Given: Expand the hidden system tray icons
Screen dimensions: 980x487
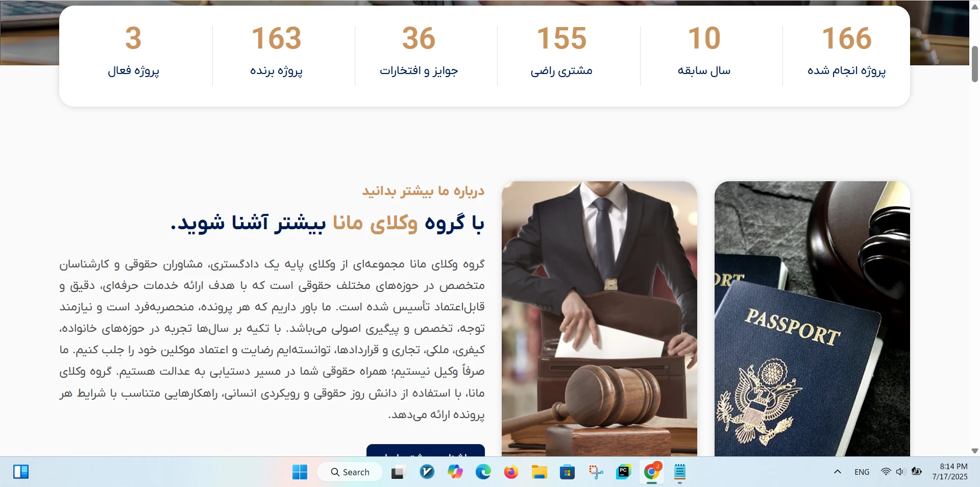Looking at the screenshot, I should point(838,472).
